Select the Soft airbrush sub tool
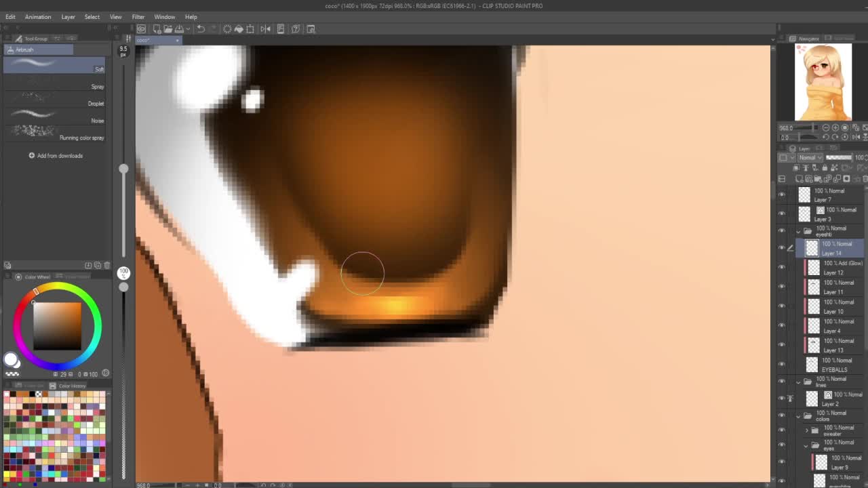The width and height of the screenshot is (868, 488). (x=54, y=66)
